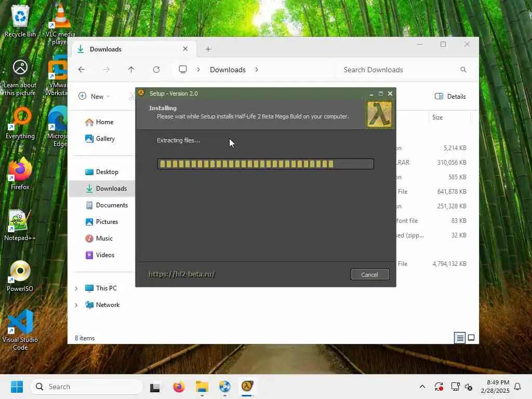This screenshot has width=532, height=399.
Task: Cancel the Half-Life 2 Beta installation
Action: click(x=370, y=274)
